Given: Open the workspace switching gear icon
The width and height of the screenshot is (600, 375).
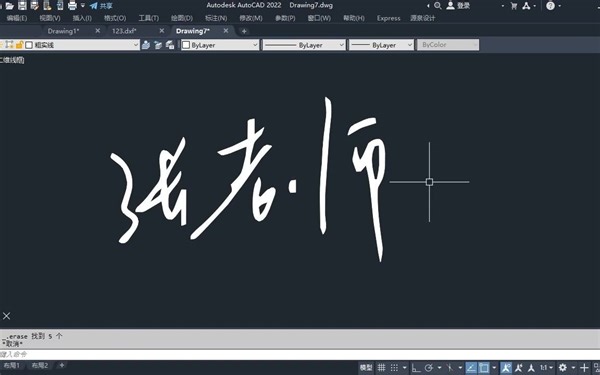Looking at the screenshot, I should coord(562,368).
